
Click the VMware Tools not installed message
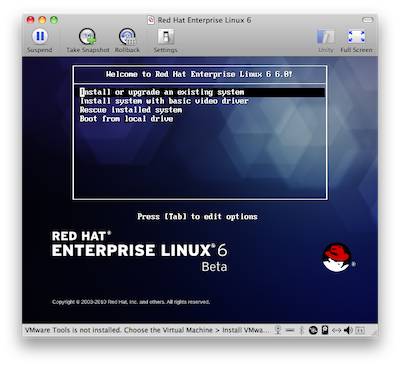(x=147, y=330)
